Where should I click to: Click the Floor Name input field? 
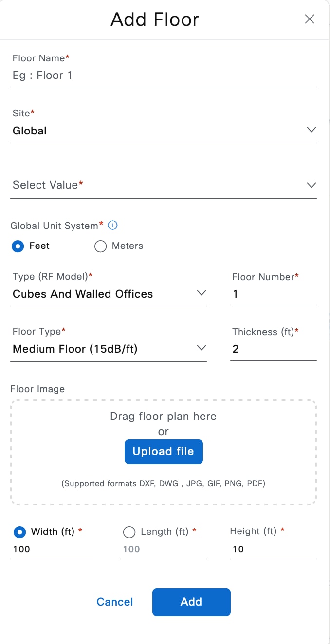pos(163,76)
